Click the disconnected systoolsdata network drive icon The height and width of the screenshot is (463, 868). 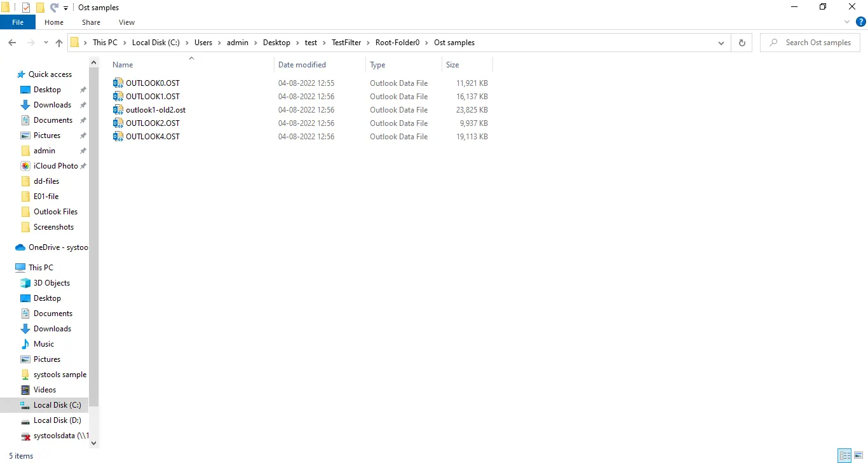click(x=25, y=436)
